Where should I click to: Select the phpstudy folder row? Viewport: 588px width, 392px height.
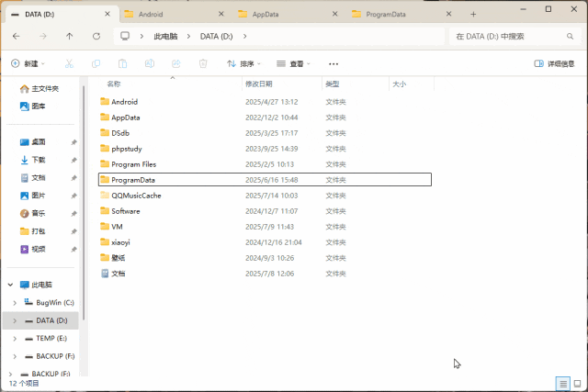265,149
